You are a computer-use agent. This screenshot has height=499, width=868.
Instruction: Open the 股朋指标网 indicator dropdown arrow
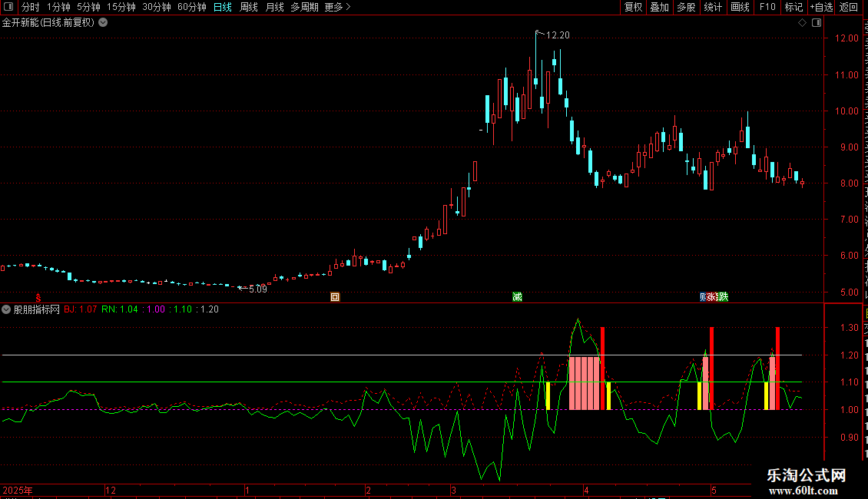click(x=6, y=309)
